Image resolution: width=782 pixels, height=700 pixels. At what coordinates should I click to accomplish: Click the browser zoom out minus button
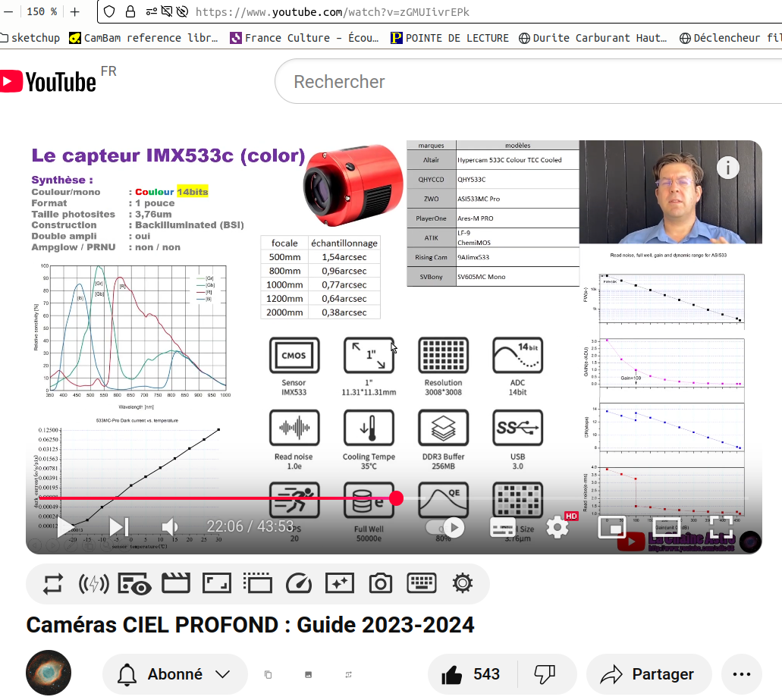8,11
